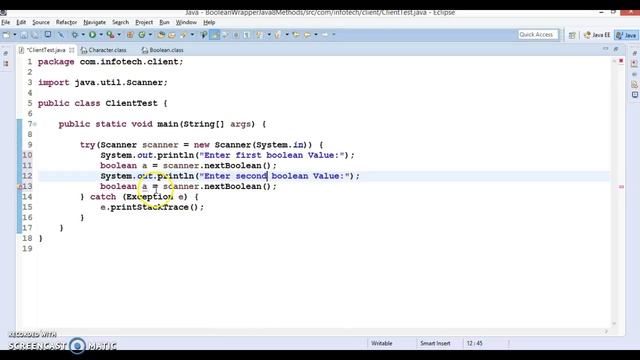Image resolution: width=640 pixels, height=360 pixels.
Task: Click into the Quick Access field
Action: click(538, 35)
